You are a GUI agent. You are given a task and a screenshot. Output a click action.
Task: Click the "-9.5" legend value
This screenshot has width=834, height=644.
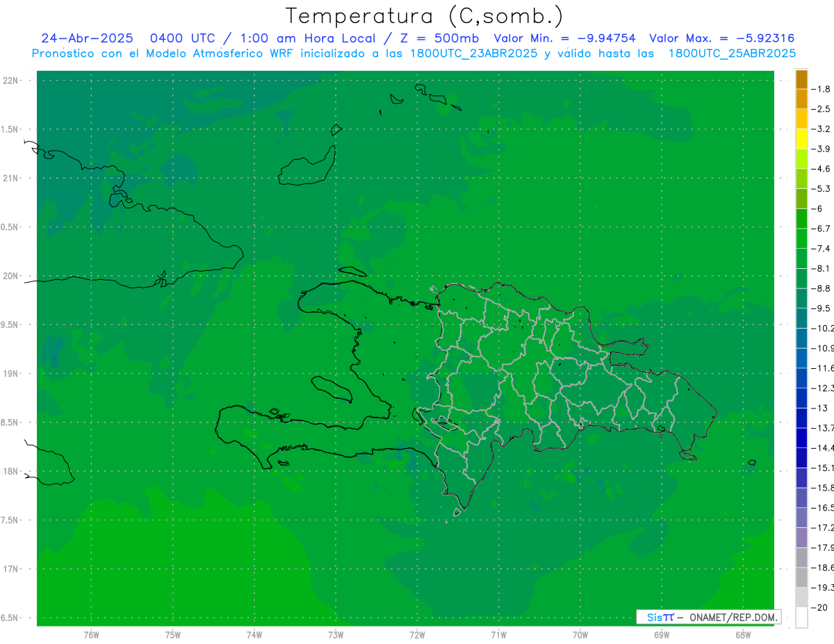(x=822, y=308)
